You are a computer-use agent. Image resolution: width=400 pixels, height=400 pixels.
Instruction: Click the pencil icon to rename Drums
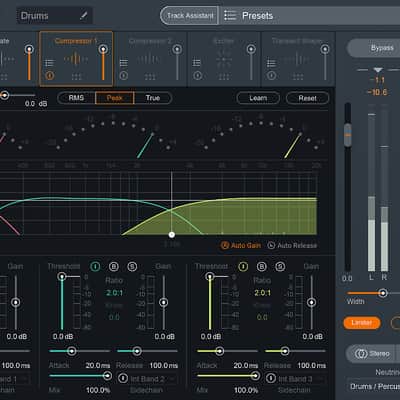coord(84,15)
